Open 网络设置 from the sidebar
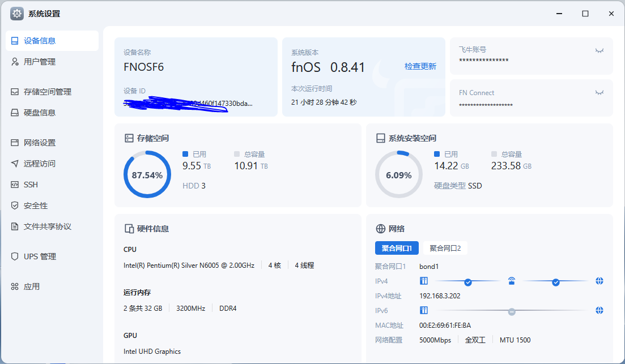Screen dimensions: 625x364 (x=52, y=143)
